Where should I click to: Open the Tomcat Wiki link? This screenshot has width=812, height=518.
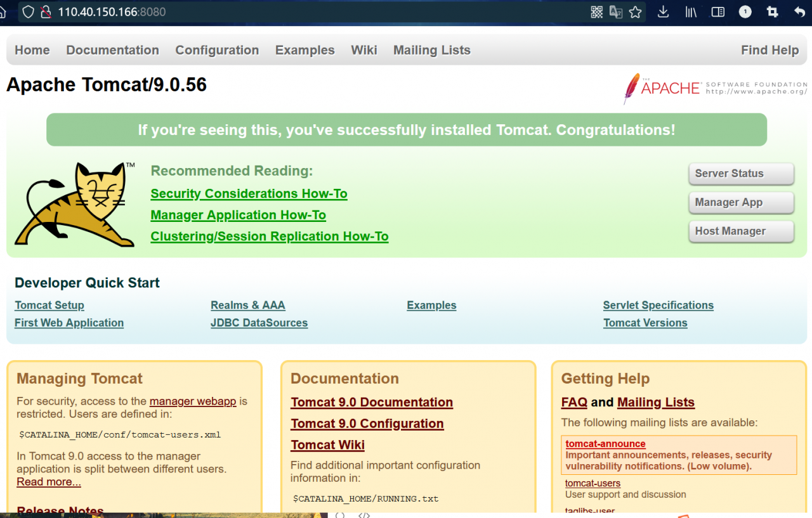click(327, 445)
